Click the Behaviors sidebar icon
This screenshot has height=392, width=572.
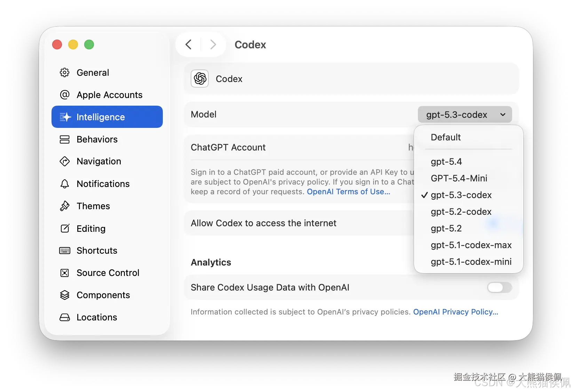click(65, 139)
